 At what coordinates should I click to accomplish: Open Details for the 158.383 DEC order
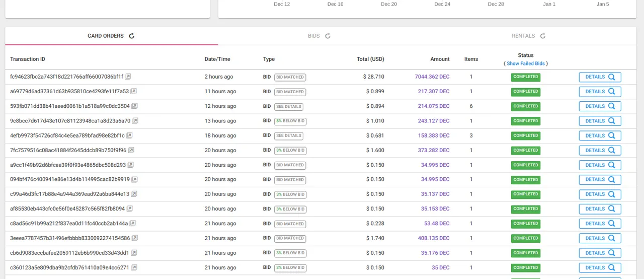[x=600, y=135]
